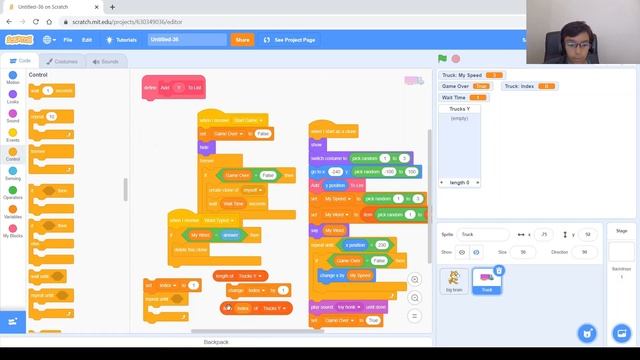Open sound dropdown in 'play sound' block

coord(359,307)
